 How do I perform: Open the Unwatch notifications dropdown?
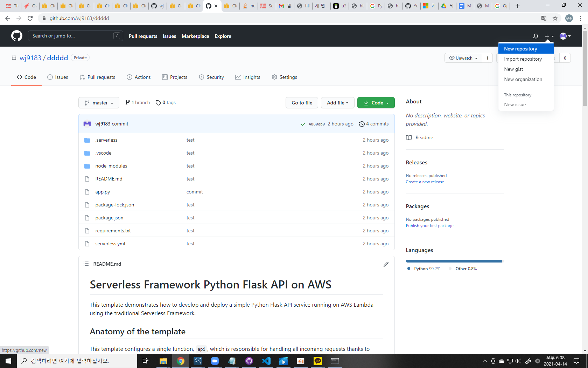[463, 58]
